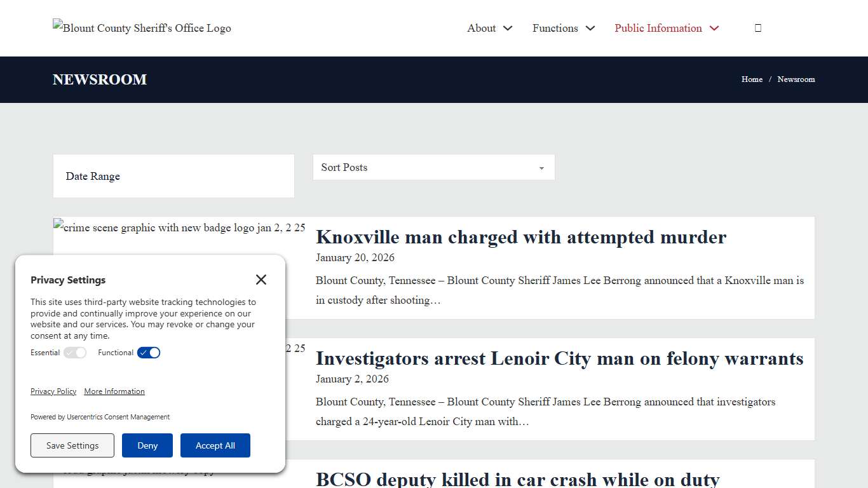Image resolution: width=868 pixels, height=488 pixels.
Task: Click inside the Date Range field
Action: (173, 176)
